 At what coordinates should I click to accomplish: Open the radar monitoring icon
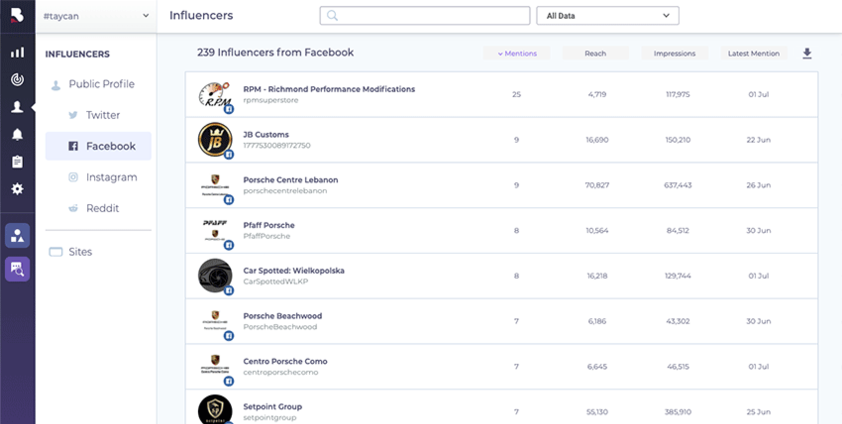[x=17, y=79]
